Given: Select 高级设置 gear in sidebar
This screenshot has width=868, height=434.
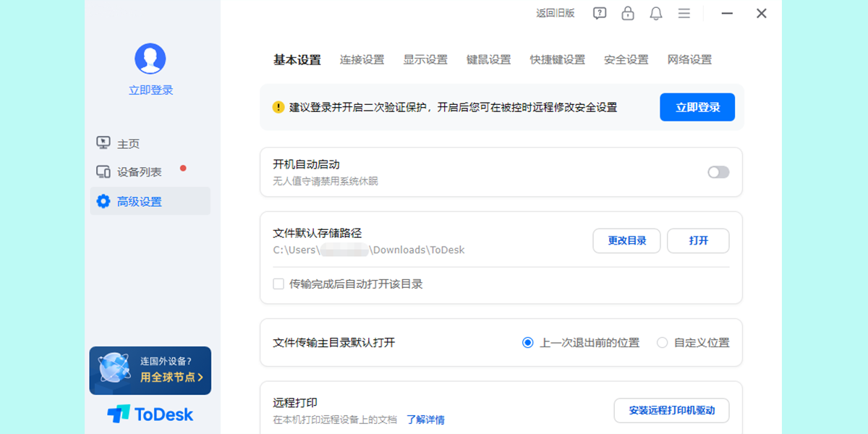Looking at the screenshot, I should coord(103,202).
